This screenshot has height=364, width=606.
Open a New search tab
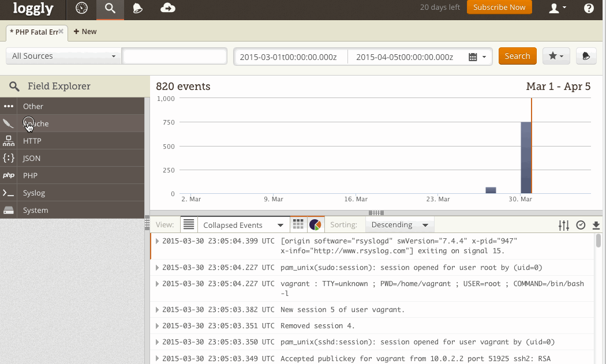[85, 32]
